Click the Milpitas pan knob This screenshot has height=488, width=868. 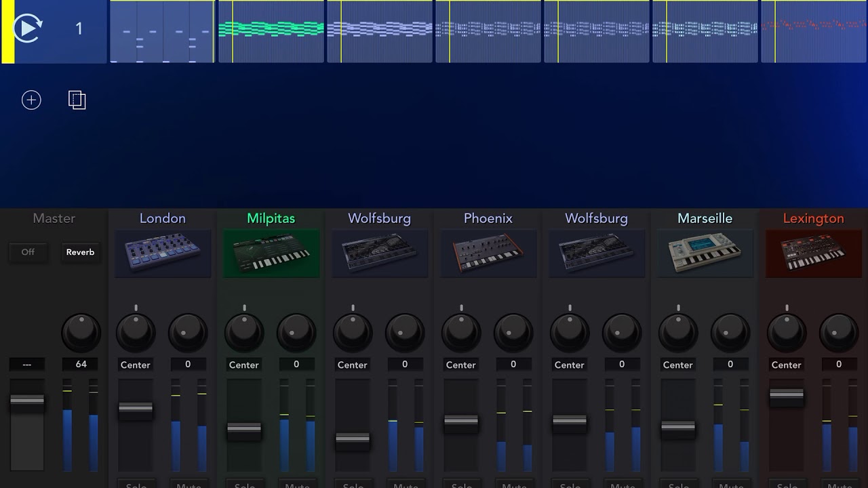[x=244, y=333]
